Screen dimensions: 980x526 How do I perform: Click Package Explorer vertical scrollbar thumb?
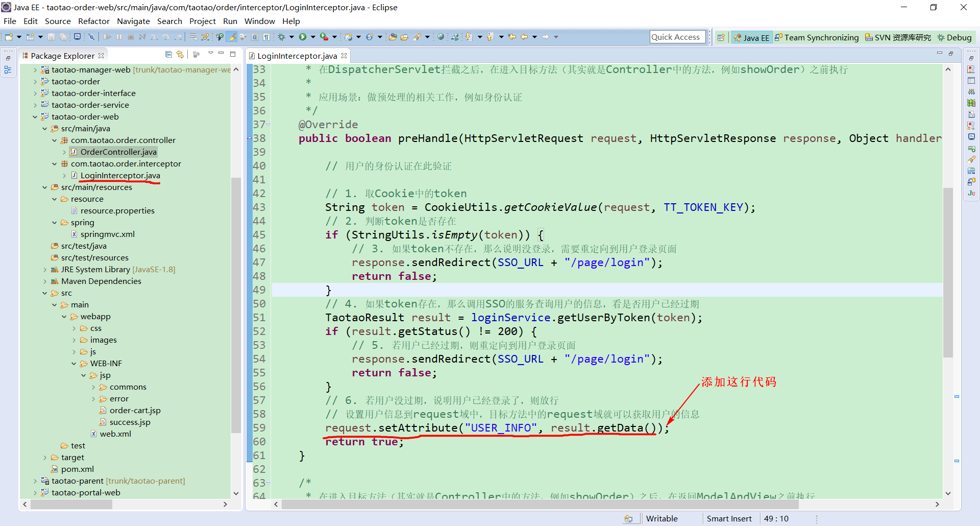point(235,305)
